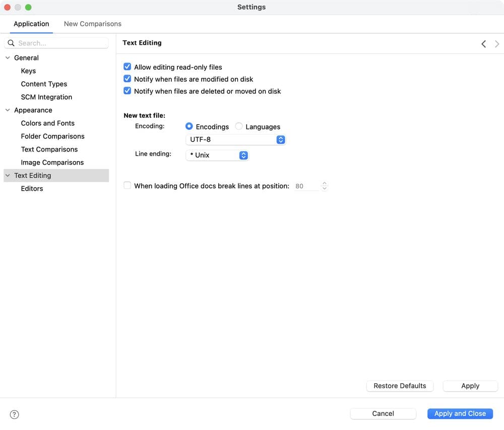Go forward with the right arrow icon
This screenshot has width=504, height=430.
497,44
